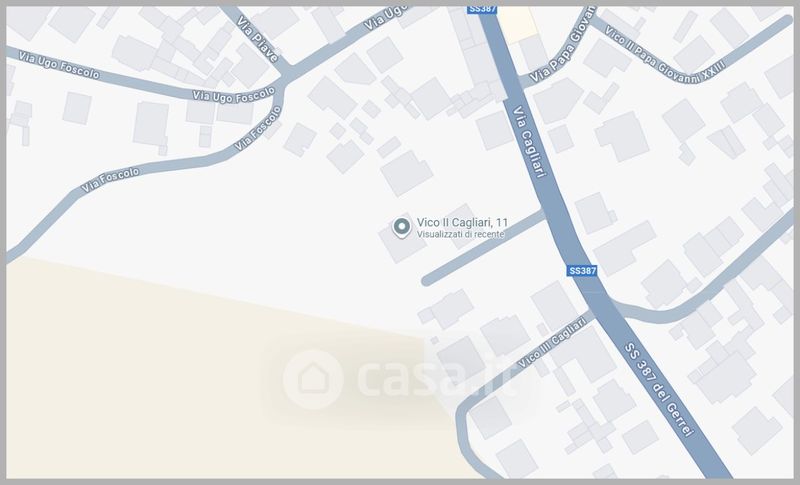Click the Vico III Cagliari street label
The image size is (800, 485).
coord(552,342)
